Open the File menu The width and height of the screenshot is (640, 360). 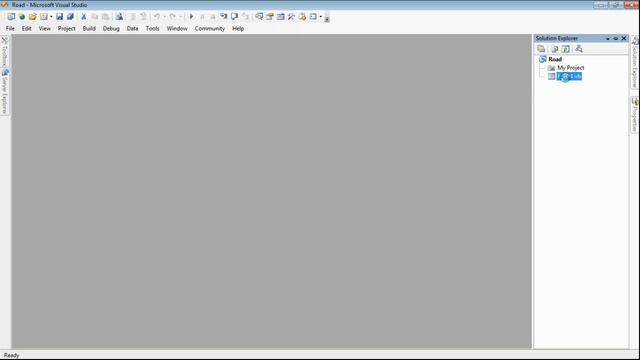(10, 29)
